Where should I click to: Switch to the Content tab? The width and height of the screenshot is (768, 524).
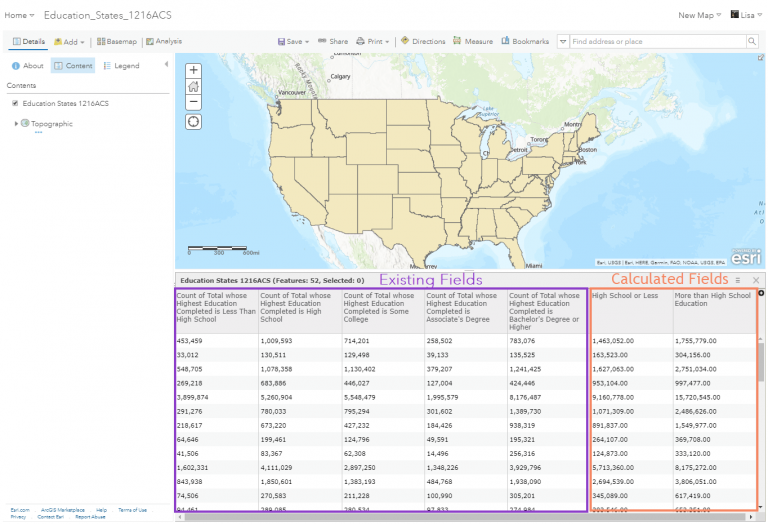pyautogui.click(x=73, y=66)
